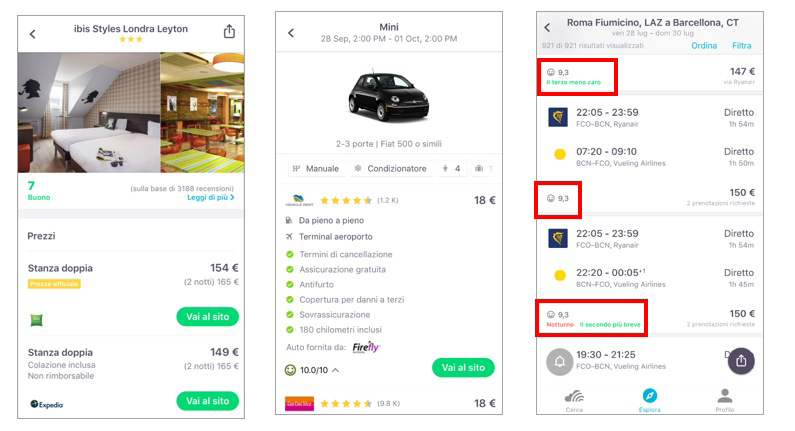Tap the share icon on hotel page
Viewport: 795px width, 431px height.
point(229,31)
